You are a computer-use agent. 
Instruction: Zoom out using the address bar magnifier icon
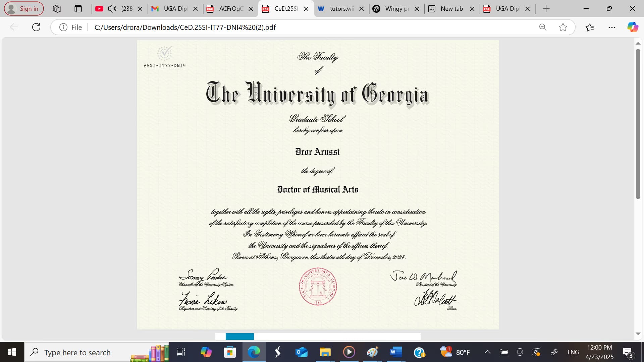click(x=542, y=27)
